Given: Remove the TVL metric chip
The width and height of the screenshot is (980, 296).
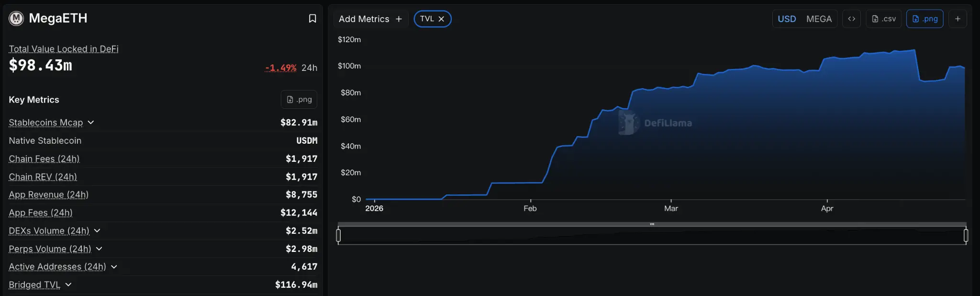Looking at the screenshot, I should (x=441, y=19).
